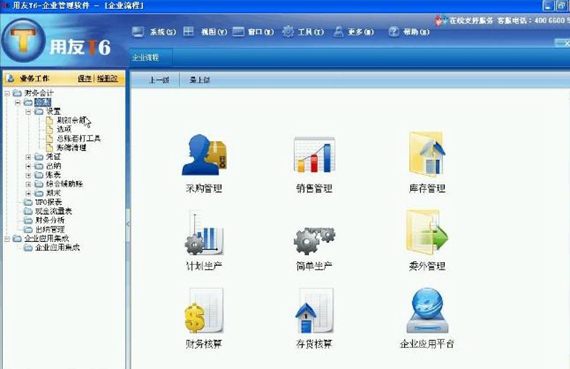The height and width of the screenshot is (369, 570).
Task: Collapse the left panel via splitter arrow
Action: 128,224
